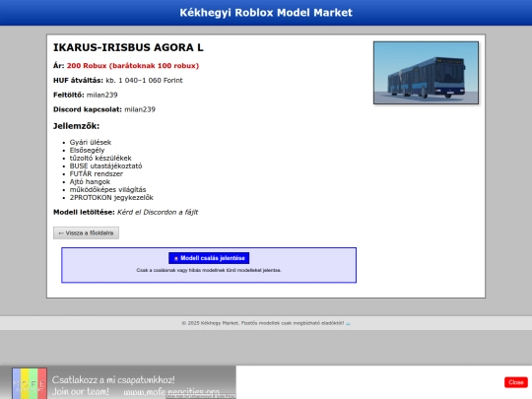The height and width of the screenshot is (399, 532).
Task: Close the bottom ad banner
Action: click(515, 382)
